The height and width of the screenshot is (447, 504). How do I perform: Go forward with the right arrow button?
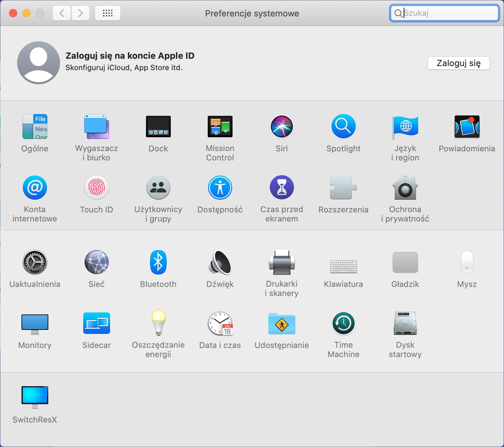pos(81,13)
